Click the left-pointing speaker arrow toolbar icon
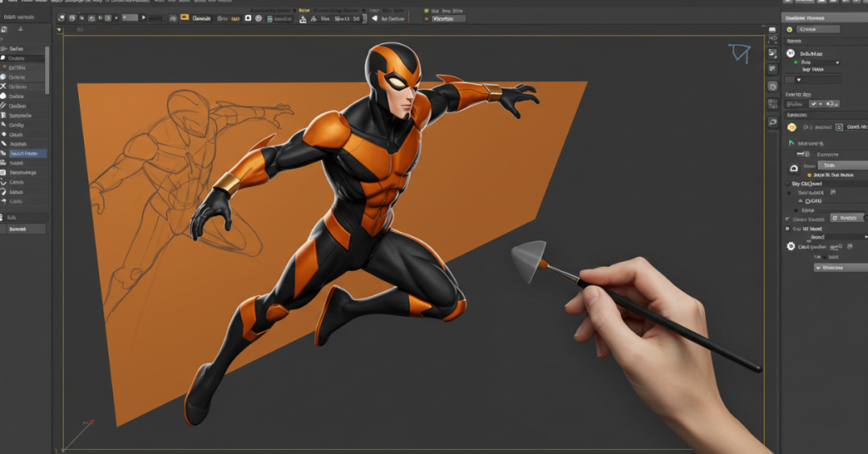 coord(375,19)
